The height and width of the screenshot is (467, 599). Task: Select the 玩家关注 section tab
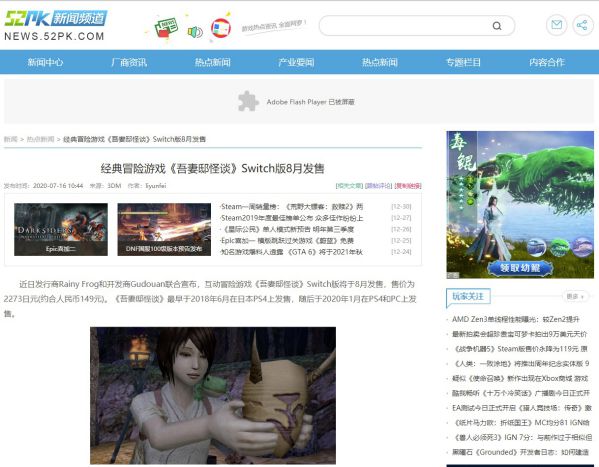point(468,296)
